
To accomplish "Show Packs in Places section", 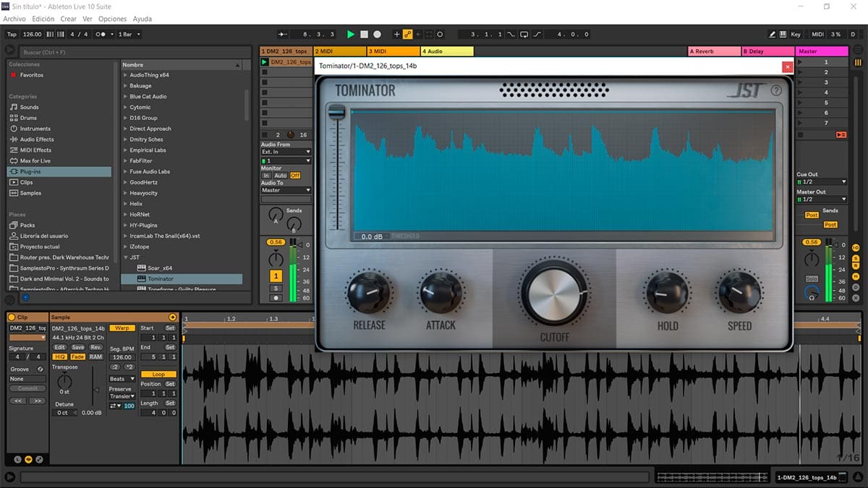I will pos(27,225).
